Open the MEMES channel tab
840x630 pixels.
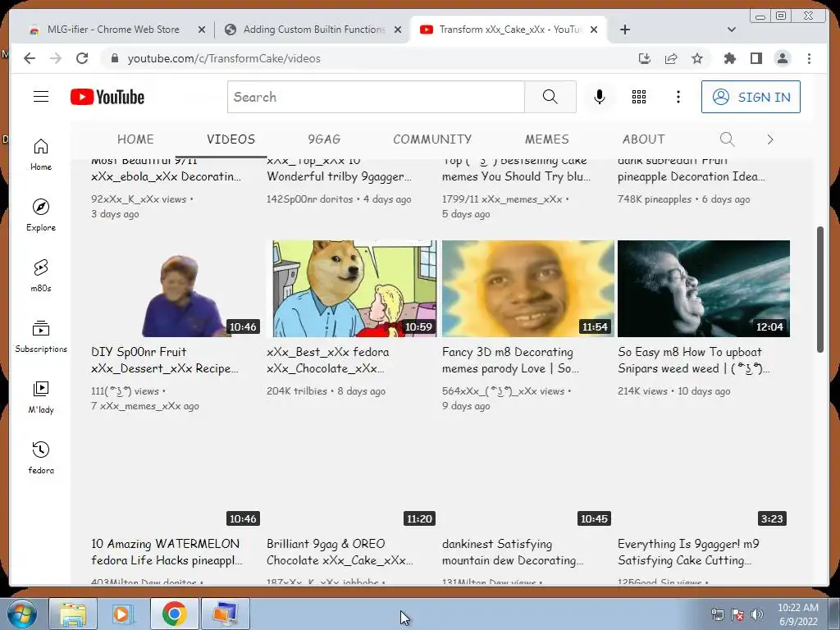coord(546,139)
